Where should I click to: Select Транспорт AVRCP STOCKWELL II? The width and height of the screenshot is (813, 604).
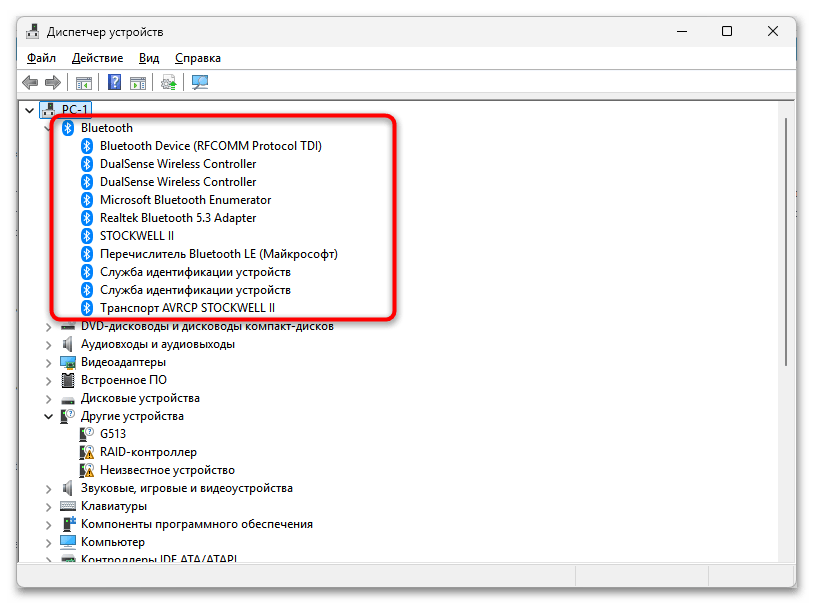(187, 308)
